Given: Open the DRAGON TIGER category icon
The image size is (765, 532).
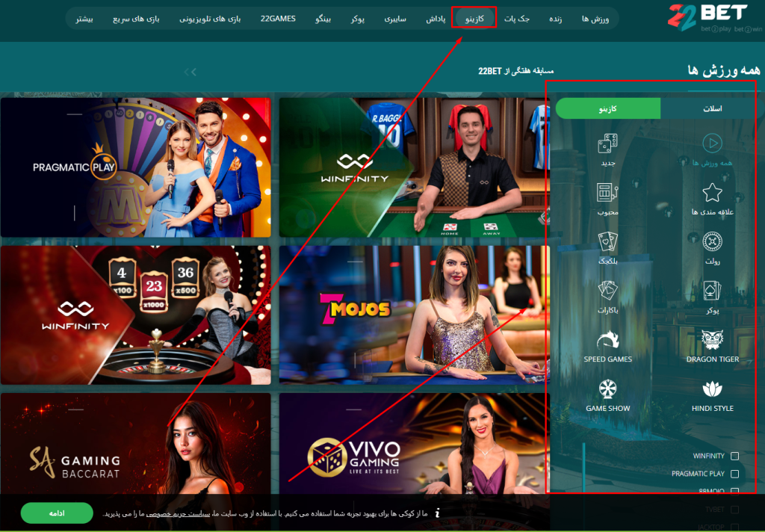Looking at the screenshot, I should click(712, 340).
